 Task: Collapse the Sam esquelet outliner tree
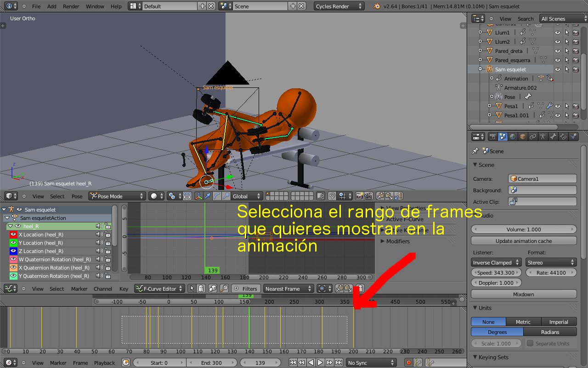click(480, 69)
